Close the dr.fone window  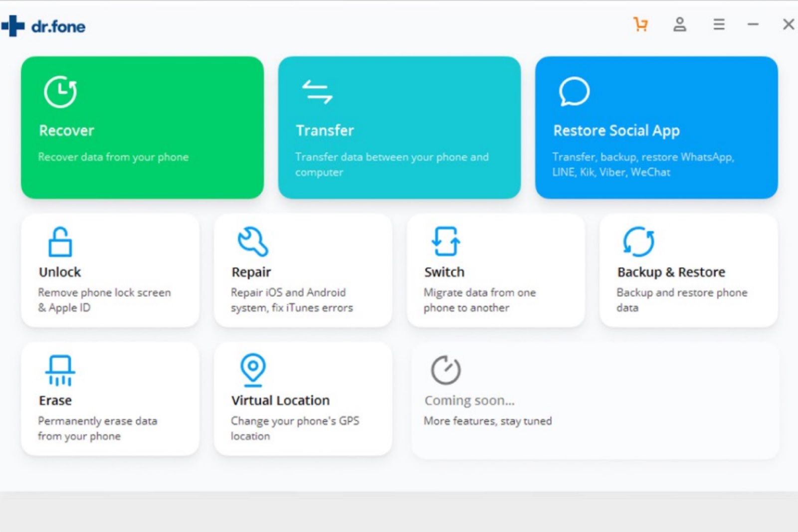pyautogui.click(x=789, y=24)
